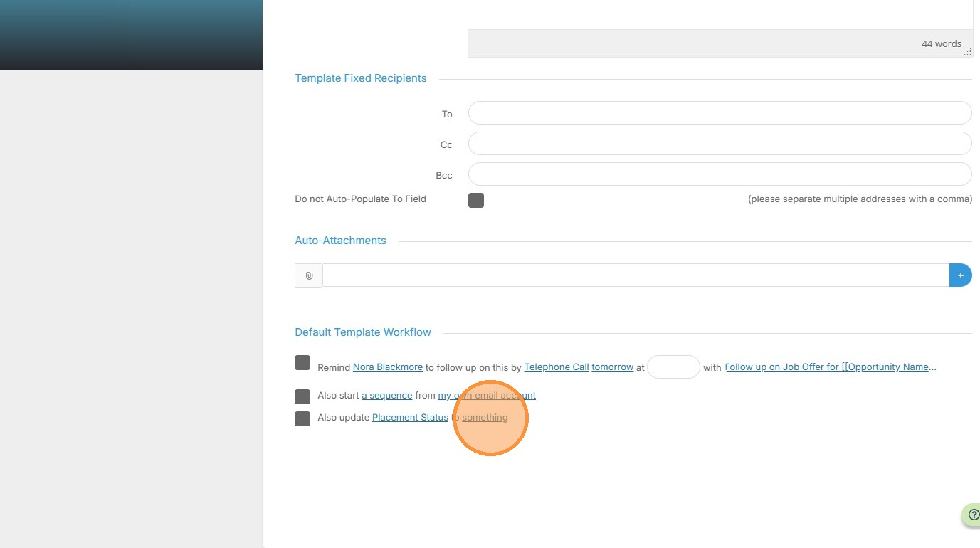Click the Template Fixed Recipients heading

tap(361, 78)
